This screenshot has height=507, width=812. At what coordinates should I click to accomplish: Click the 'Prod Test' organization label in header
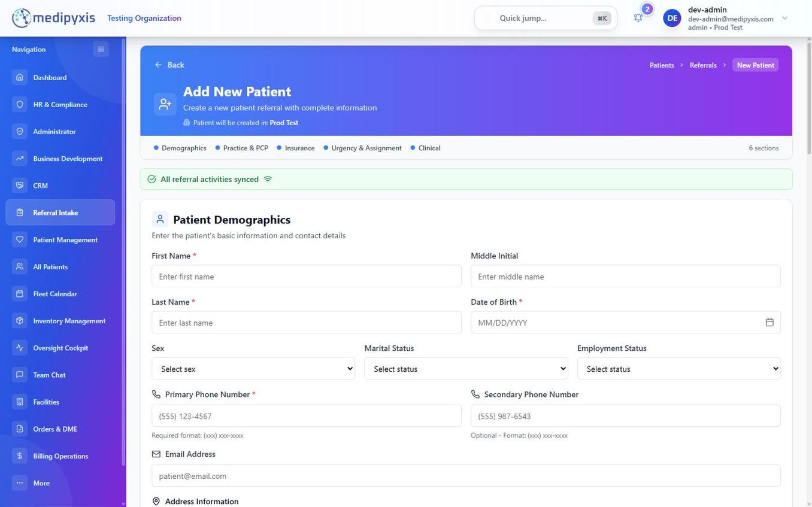point(284,123)
